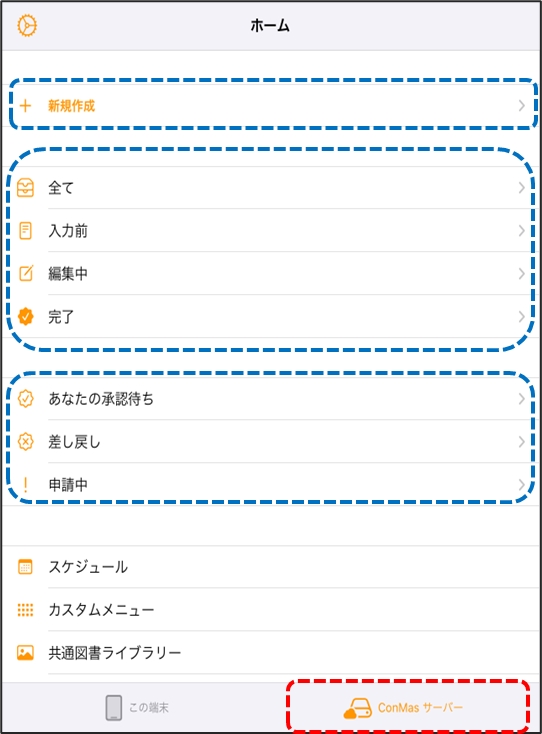Switch to the この端末 tab
The width and height of the screenshot is (542, 734).
(137, 707)
